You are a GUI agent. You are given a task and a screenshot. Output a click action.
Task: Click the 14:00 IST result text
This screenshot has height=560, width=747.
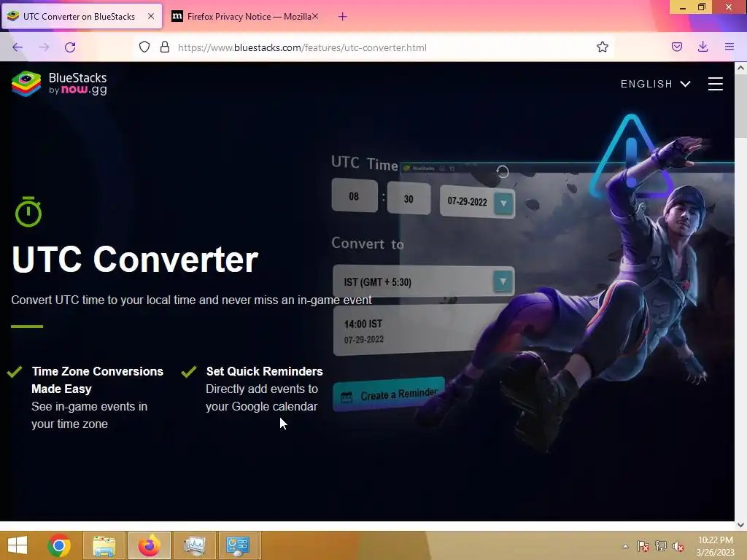coord(363,324)
